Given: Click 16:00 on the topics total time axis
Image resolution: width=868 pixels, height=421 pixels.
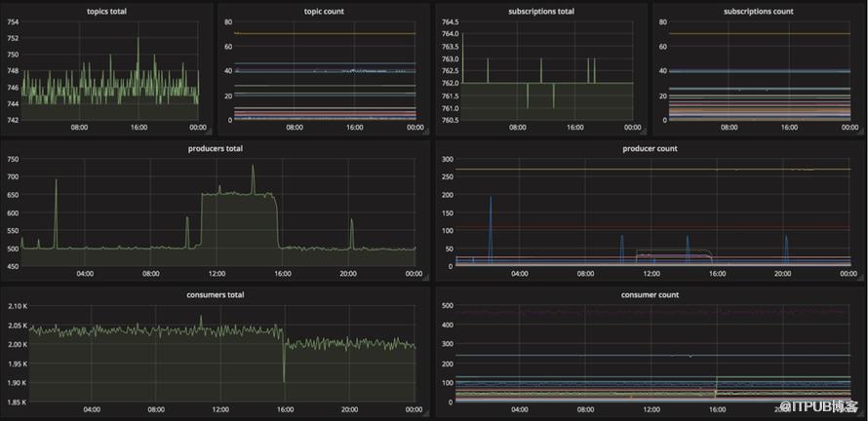Looking at the screenshot, I should pyautogui.click(x=138, y=128).
